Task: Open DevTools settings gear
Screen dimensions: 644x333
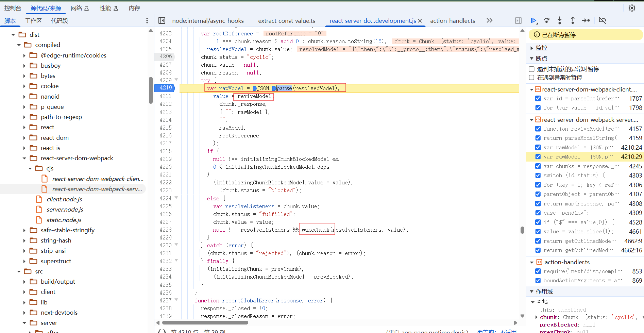Action: coord(632,8)
